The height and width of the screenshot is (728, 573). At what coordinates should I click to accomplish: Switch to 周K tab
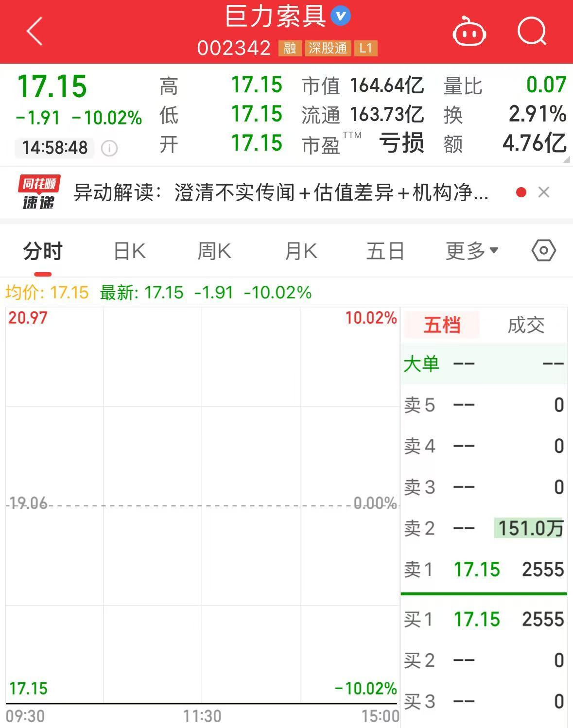point(214,252)
